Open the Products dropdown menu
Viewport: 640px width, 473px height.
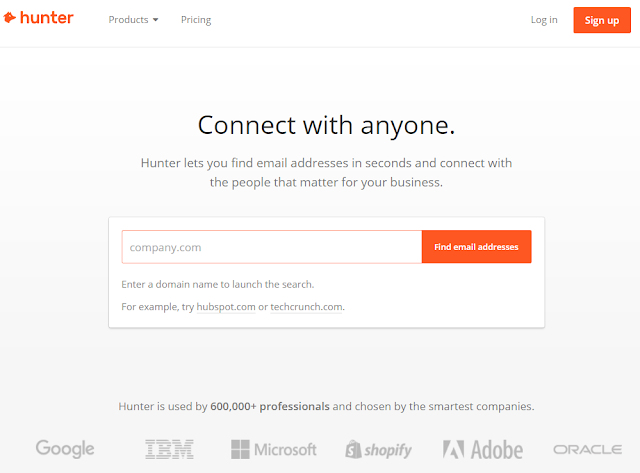click(x=133, y=20)
